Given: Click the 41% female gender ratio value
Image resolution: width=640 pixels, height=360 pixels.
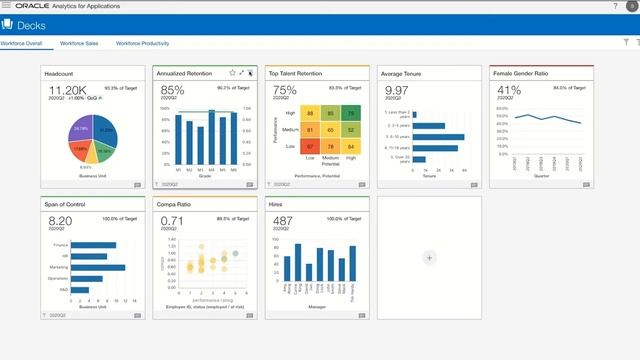Looking at the screenshot, I should click(509, 90).
